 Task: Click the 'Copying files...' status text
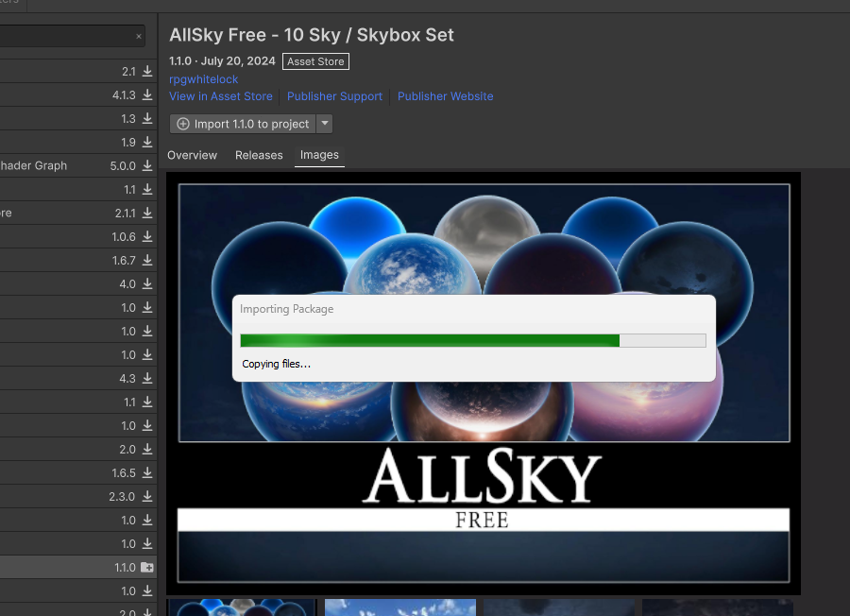pyautogui.click(x=276, y=364)
